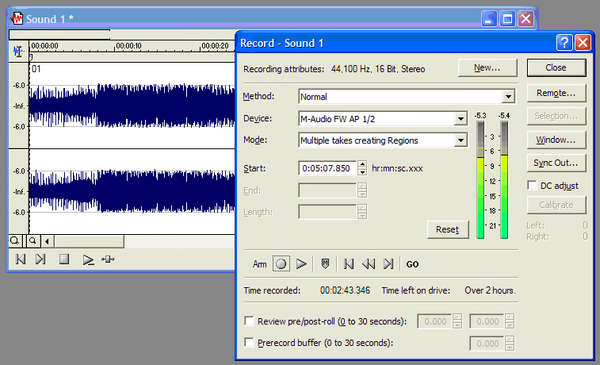Increase Start time with spinner arrows
This screenshot has width=600, height=365.
[x=362, y=164]
